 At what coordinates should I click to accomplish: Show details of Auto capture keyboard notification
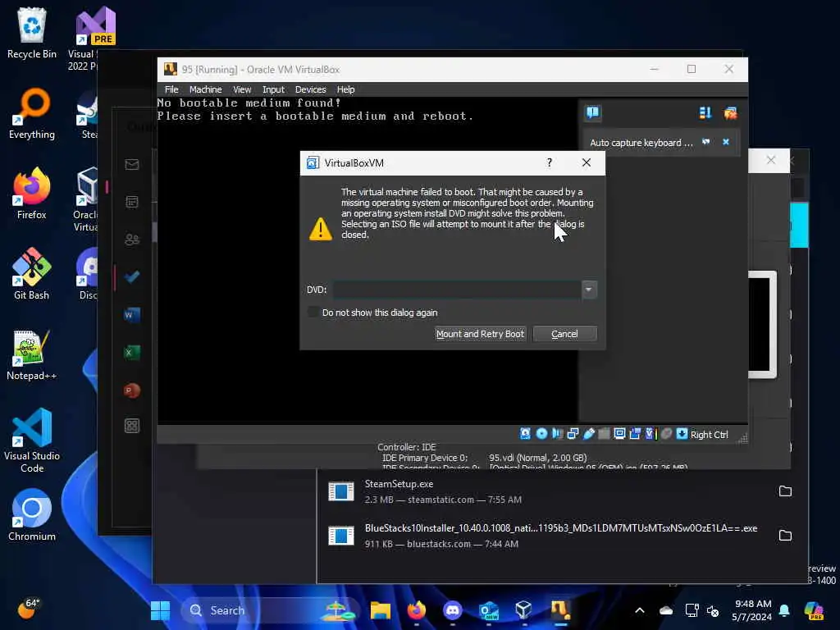(705, 142)
